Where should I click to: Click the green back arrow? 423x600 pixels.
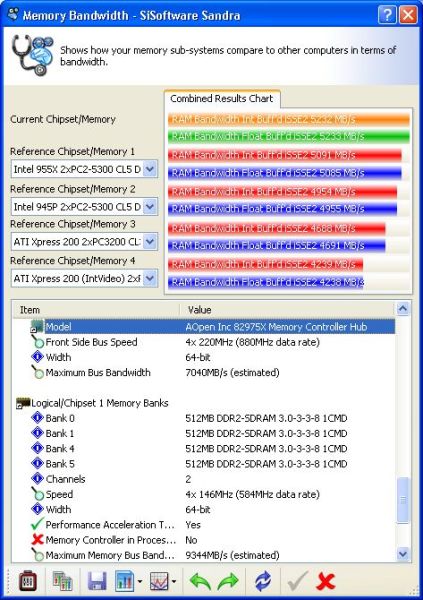200,582
